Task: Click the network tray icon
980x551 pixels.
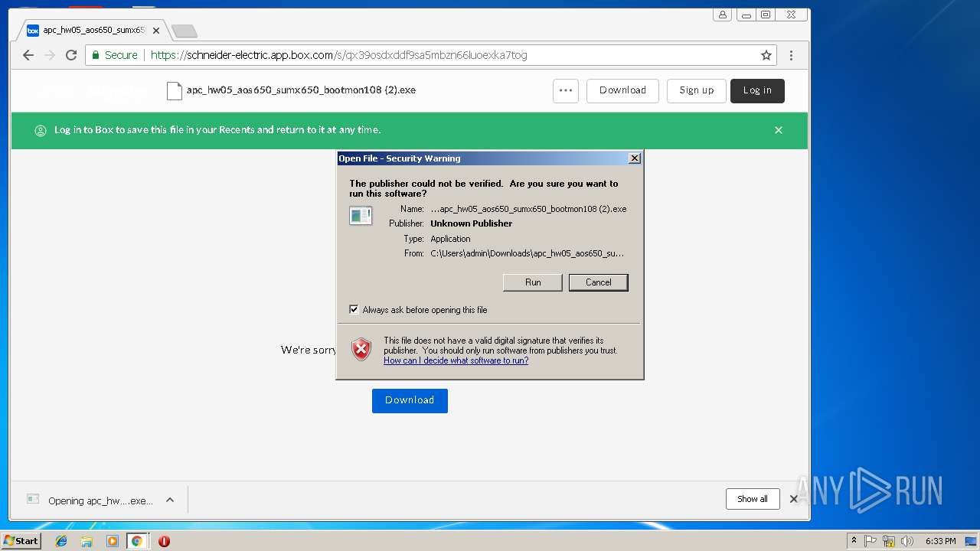Action: point(889,541)
